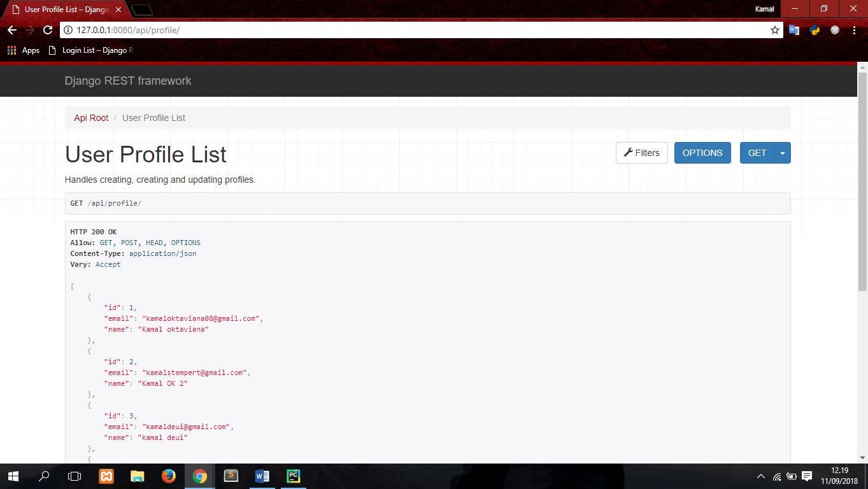Click the "User Profile List" page heading

(x=146, y=155)
